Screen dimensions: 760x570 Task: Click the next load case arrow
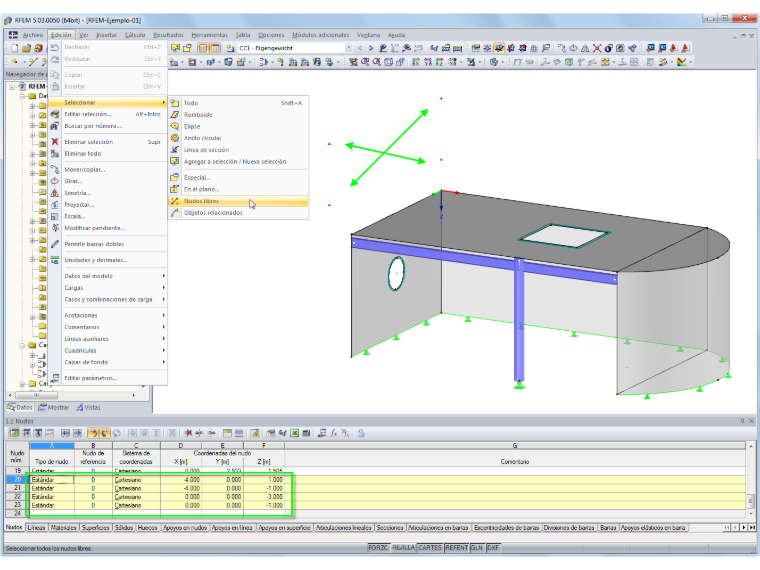tap(371, 48)
